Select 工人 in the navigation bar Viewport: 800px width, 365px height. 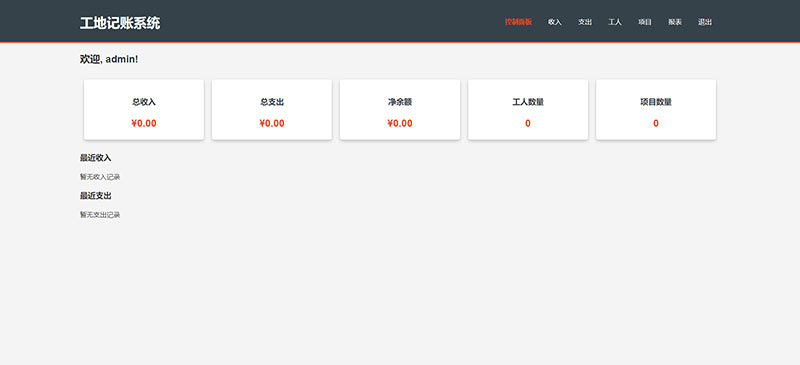click(x=615, y=22)
